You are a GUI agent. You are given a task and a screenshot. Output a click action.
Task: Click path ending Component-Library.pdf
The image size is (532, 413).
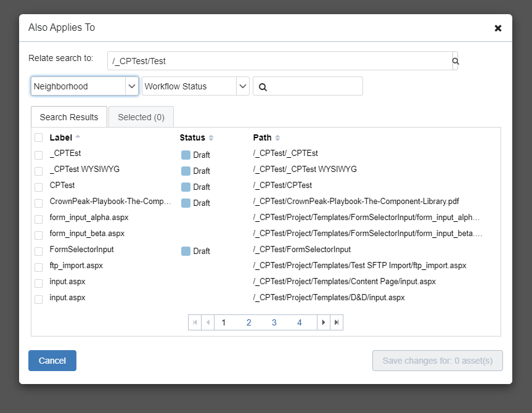click(356, 201)
